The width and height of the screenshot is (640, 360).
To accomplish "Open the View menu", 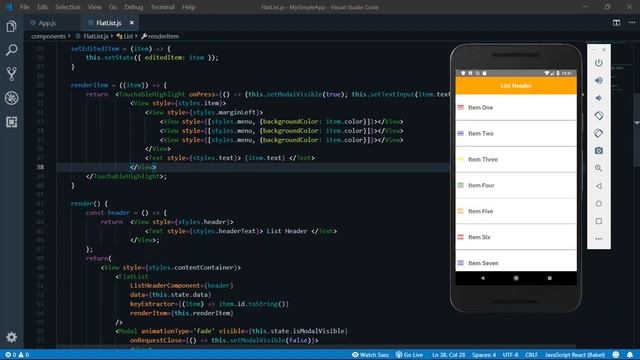I will [94, 7].
